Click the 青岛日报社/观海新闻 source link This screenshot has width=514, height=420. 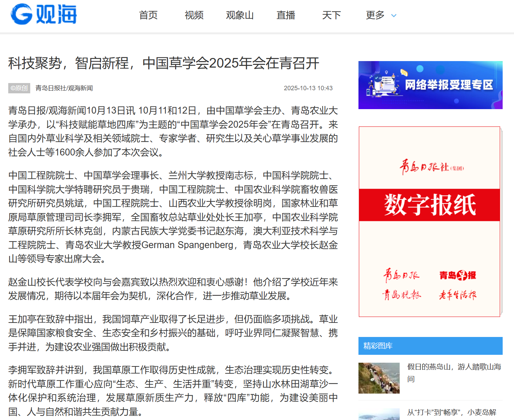coord(64,88)
